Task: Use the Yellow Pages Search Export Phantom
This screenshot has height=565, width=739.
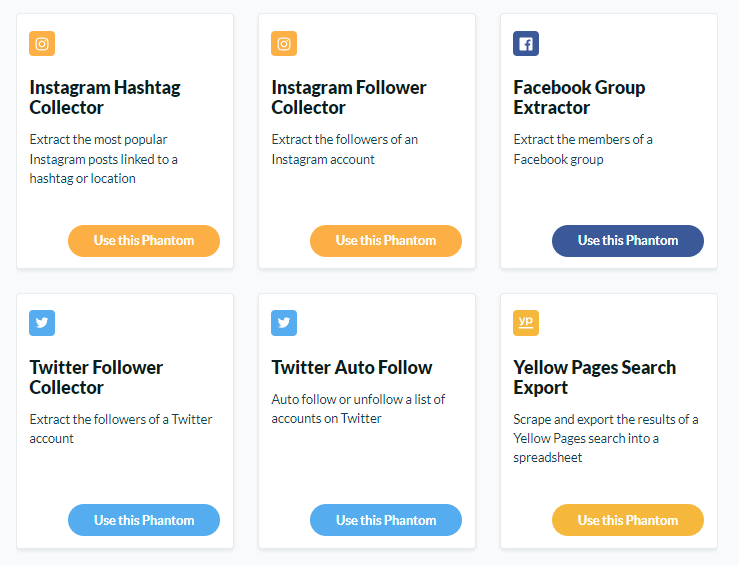Action: point(628,520)
